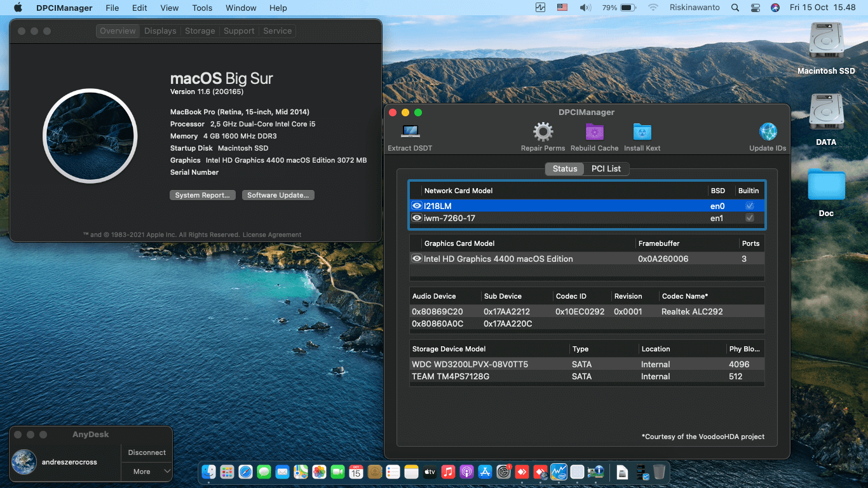Image resolution: width=868 pixels, height=488 pixels.
Task: Open Calendar in the Dock
Action: click(x=356, y=471)
